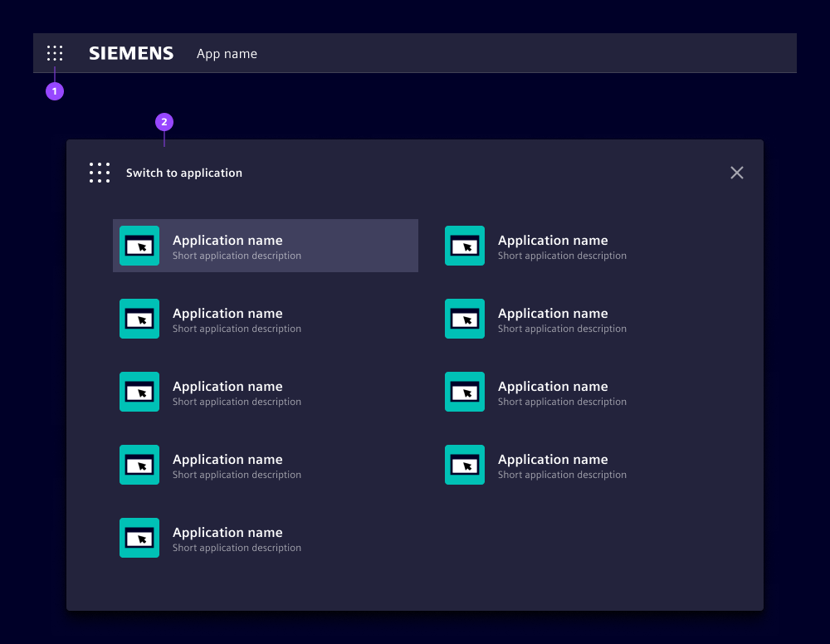Click the App name header label
Screen dimensions: 830x644
click(x=227, y=54)
